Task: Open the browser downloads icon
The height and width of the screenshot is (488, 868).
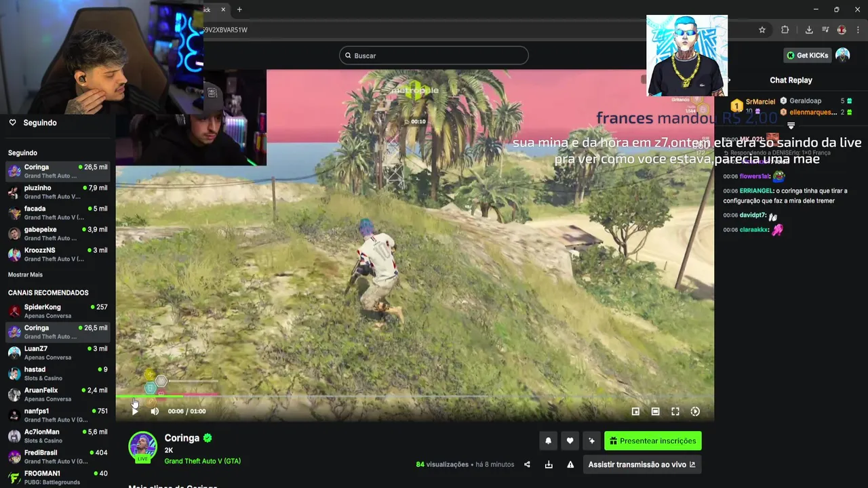Action: point(809,30)
